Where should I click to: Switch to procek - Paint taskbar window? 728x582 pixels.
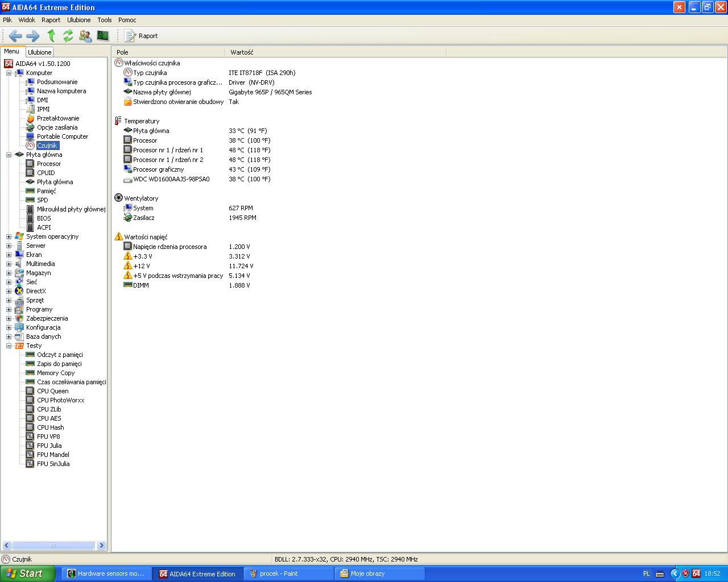click(289, 573)
